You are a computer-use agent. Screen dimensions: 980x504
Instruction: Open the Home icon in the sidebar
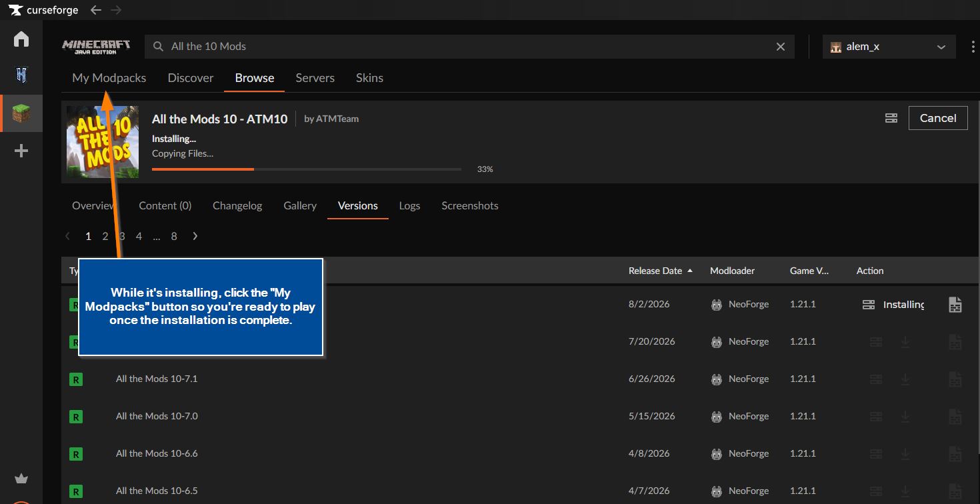21,39
